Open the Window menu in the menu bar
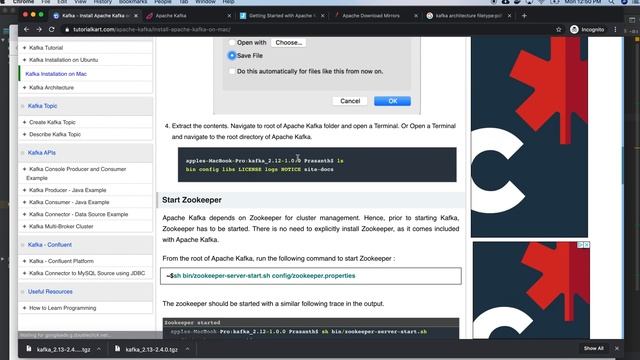The width and height of the screenshot is (640, 360). pyautogui.click(x=205, y=2)
